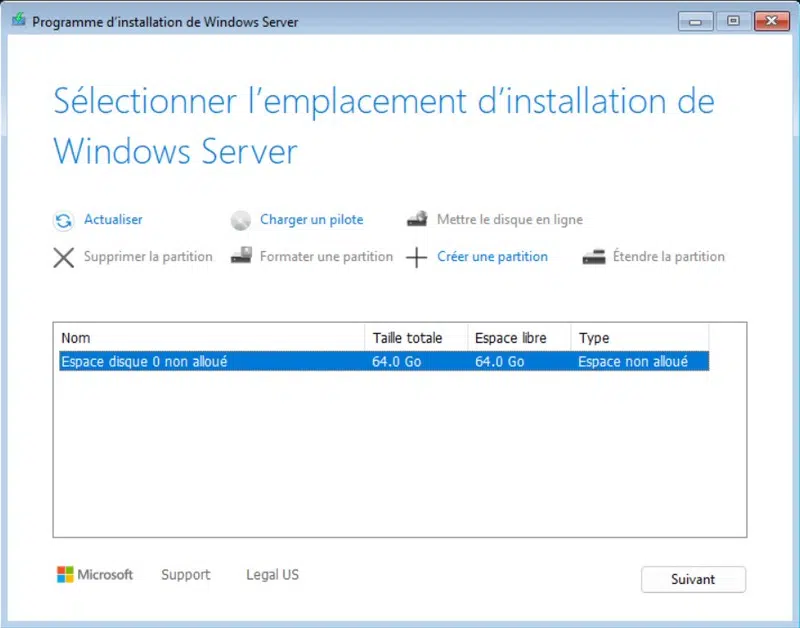Click the Actualiser refresh icon
Screen dimensions: 800x628
pos(64,221)
